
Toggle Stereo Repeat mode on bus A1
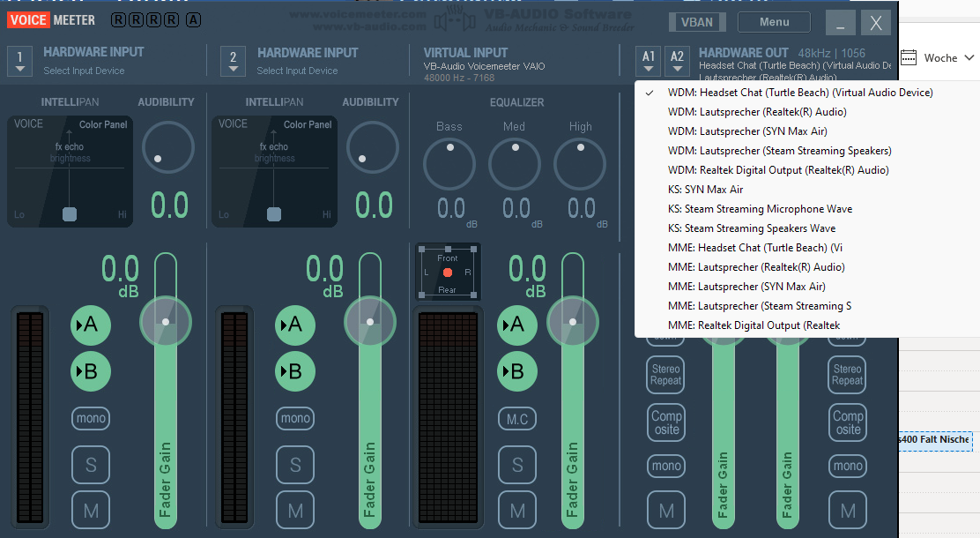(x=665, y=375)
